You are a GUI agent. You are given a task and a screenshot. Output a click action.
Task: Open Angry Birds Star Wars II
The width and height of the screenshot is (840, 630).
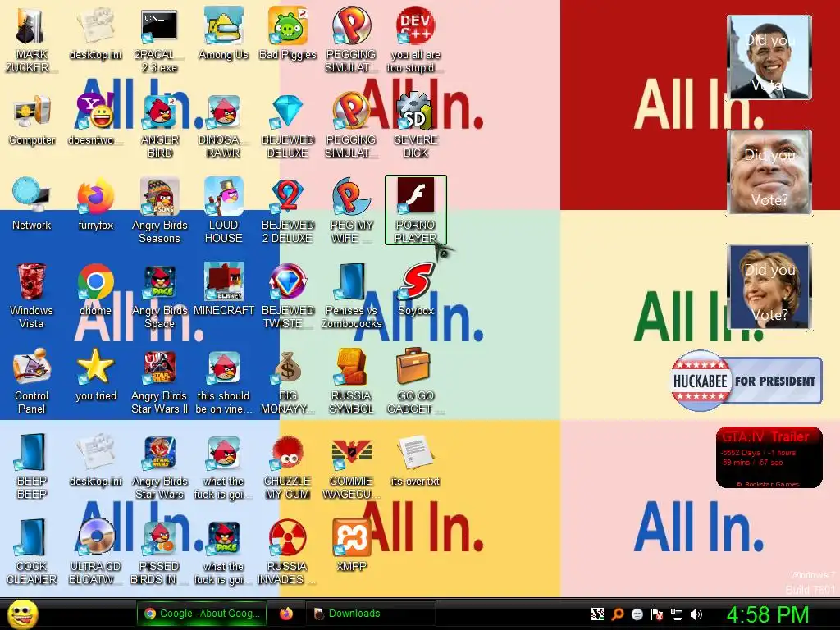click(160, 381)
